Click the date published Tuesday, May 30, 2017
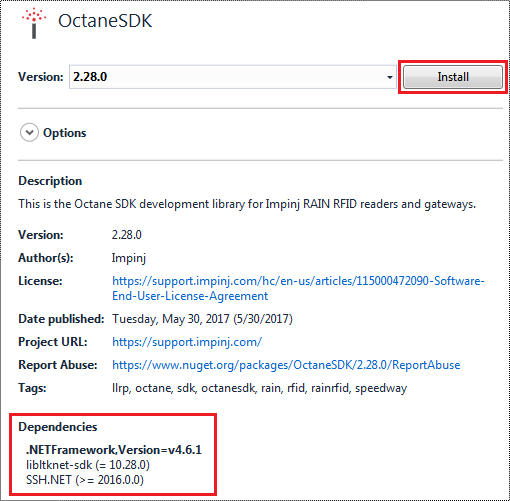 pyautogui.click(x=202, y=319)
